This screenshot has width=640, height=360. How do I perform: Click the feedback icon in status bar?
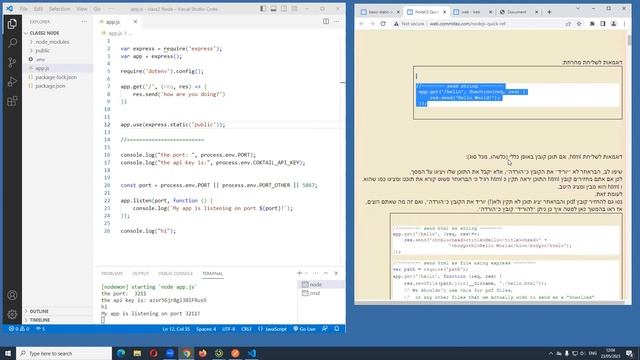point(325,329)
